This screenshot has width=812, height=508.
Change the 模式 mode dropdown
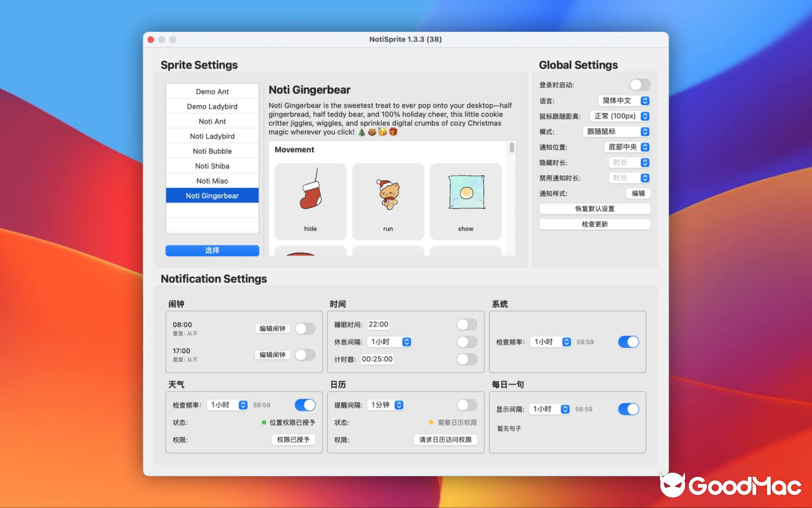point(616,131)
